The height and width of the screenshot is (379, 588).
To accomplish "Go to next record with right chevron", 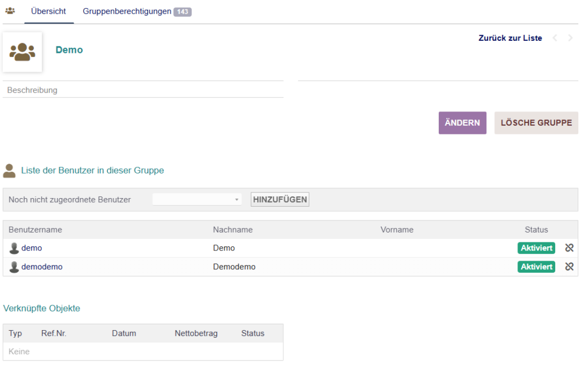I will [570, 38].
